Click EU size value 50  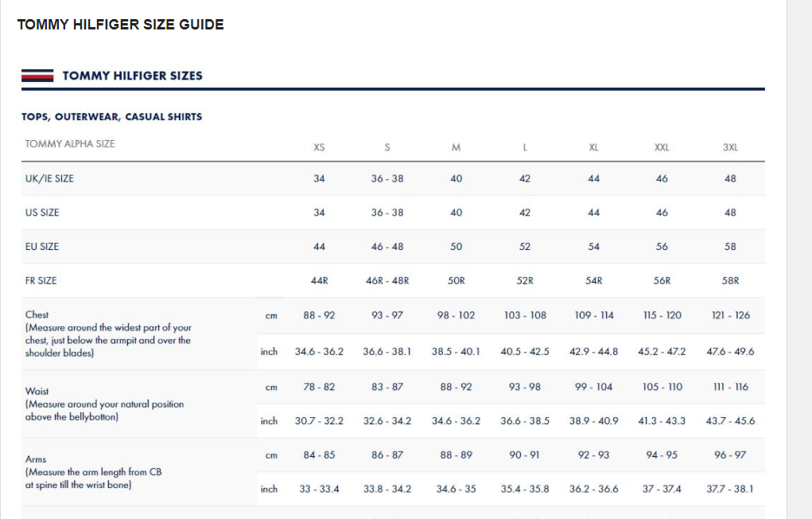[x=456, y=247]
